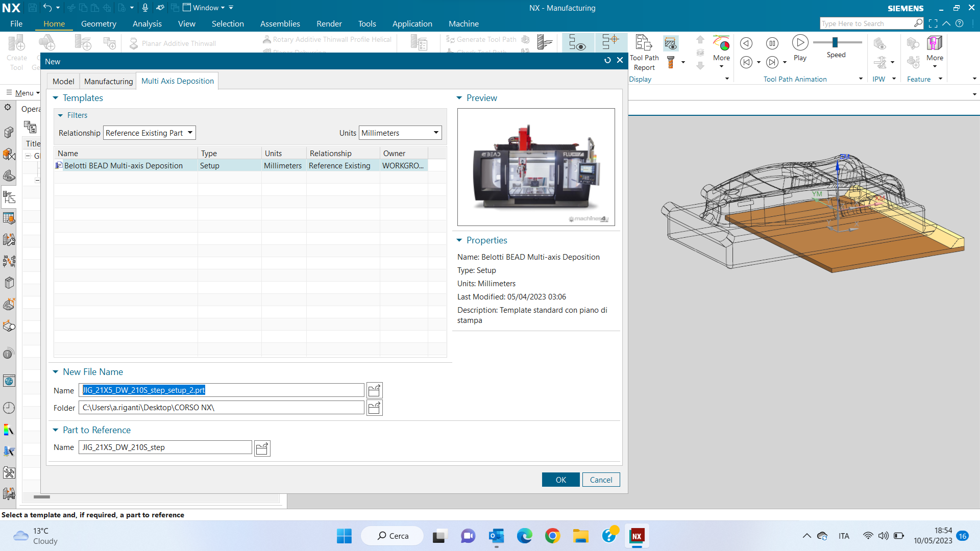This screenshot has width=980, height=551.
Task: Click the voice microphone icon in title bar
Action: 145,8
